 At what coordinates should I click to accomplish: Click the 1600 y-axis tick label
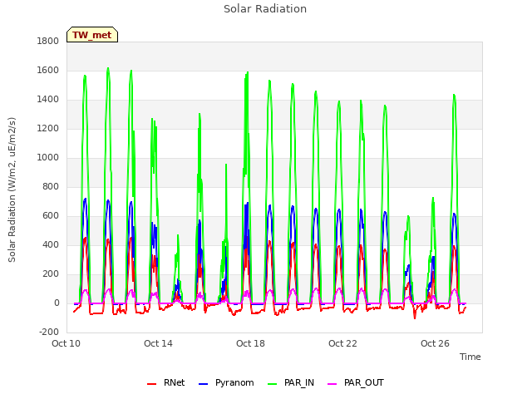click(x=48, y=71)
